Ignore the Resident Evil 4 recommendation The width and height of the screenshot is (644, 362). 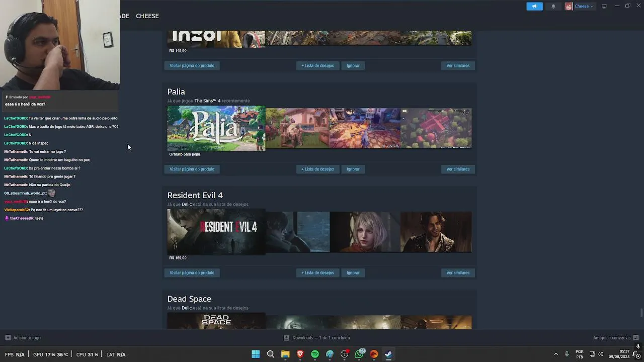(353, 273)
